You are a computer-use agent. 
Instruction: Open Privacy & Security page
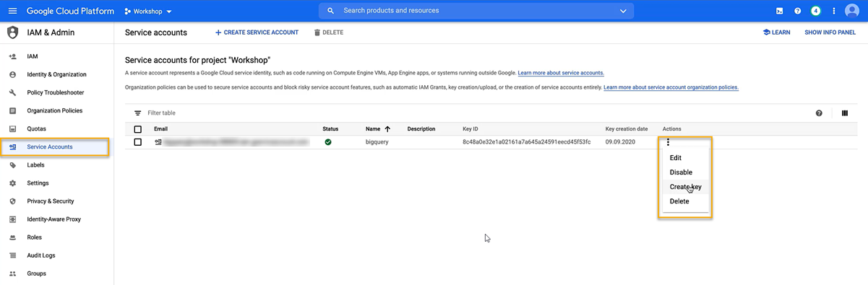(x=51, y=201)
